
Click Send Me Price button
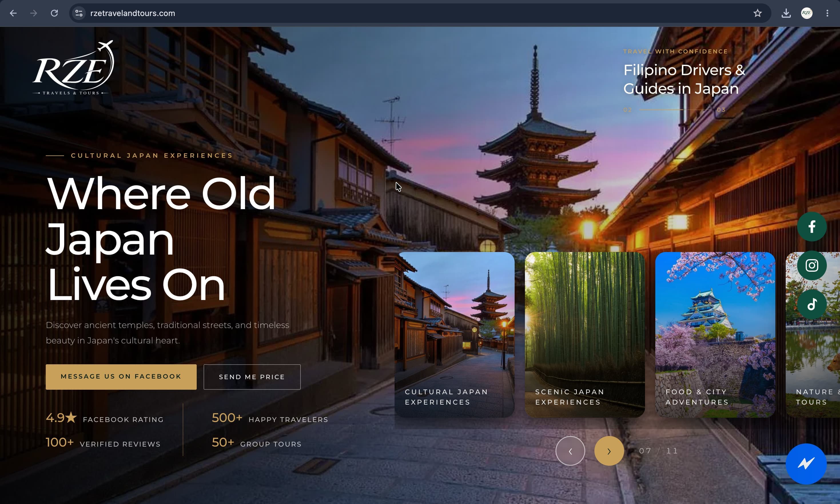coord(252,377)
